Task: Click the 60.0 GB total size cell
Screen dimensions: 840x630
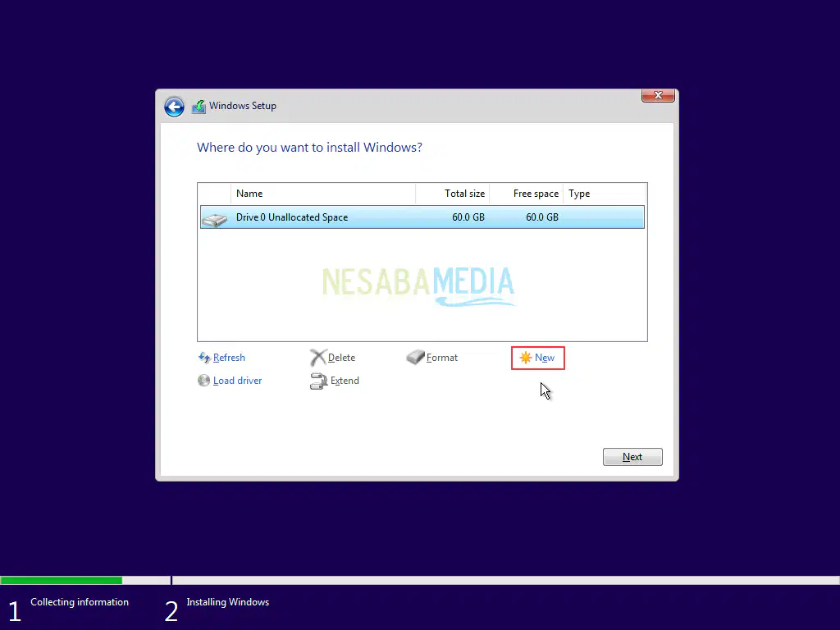Action: pyautogui.click(x=468, y=217)
